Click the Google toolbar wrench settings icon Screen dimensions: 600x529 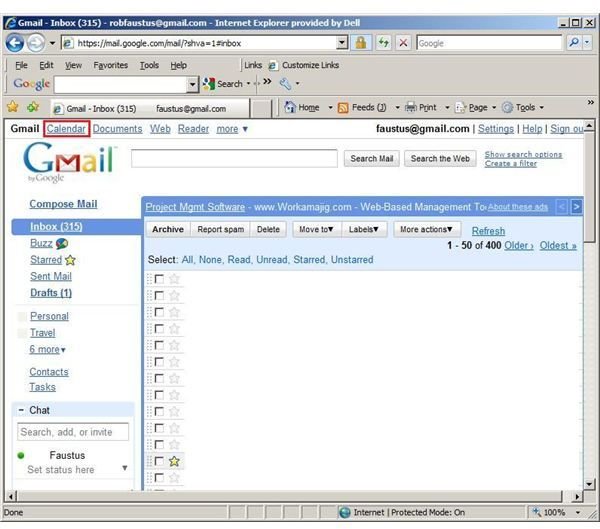click(285, 83)
